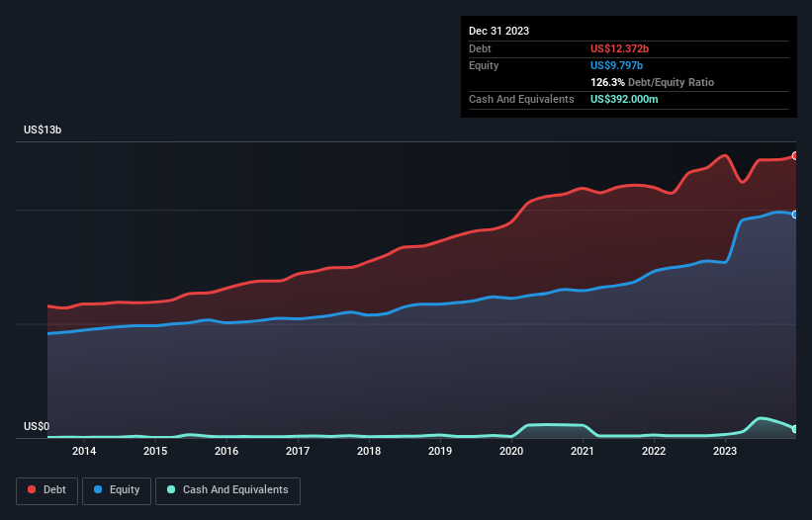This screenshot has width=812, height=520.
Task: Click the US$12.372b debt value
Action: click(619, 48)
